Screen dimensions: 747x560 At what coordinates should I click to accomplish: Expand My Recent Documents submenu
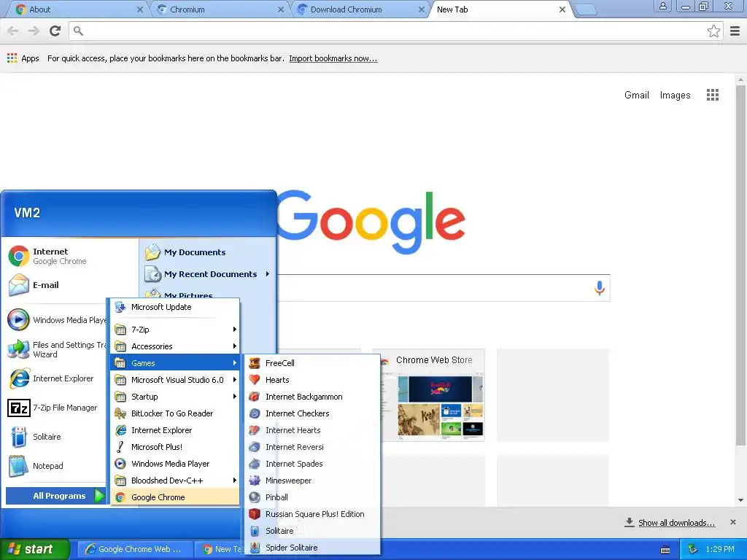click(x=208, y=274)
